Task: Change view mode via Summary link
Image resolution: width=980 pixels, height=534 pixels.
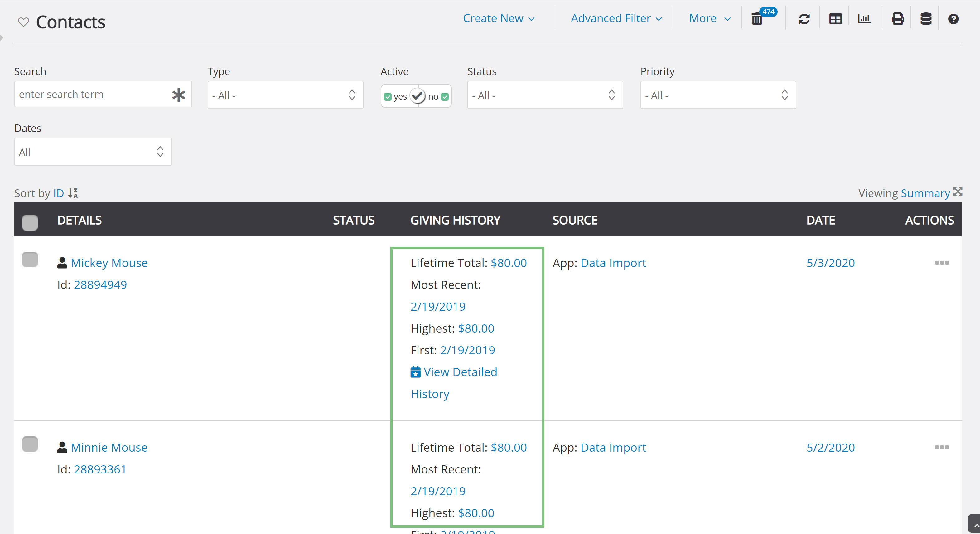Action: pos(925,193)
